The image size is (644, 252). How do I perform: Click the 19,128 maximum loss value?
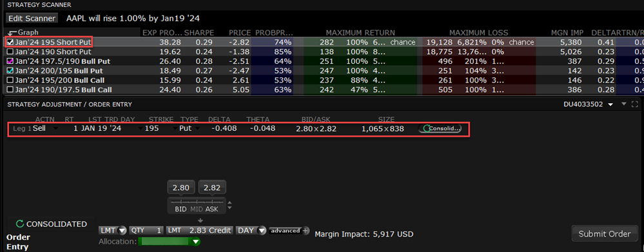[439, 43]
